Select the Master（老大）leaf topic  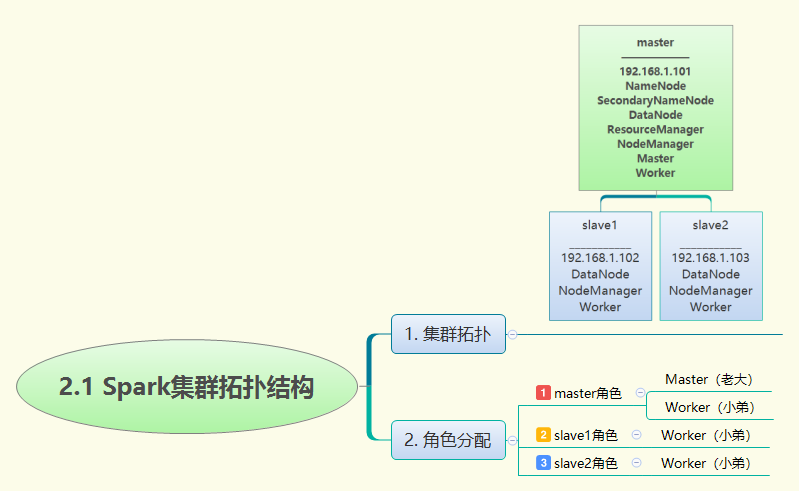[x=709, y=379]
